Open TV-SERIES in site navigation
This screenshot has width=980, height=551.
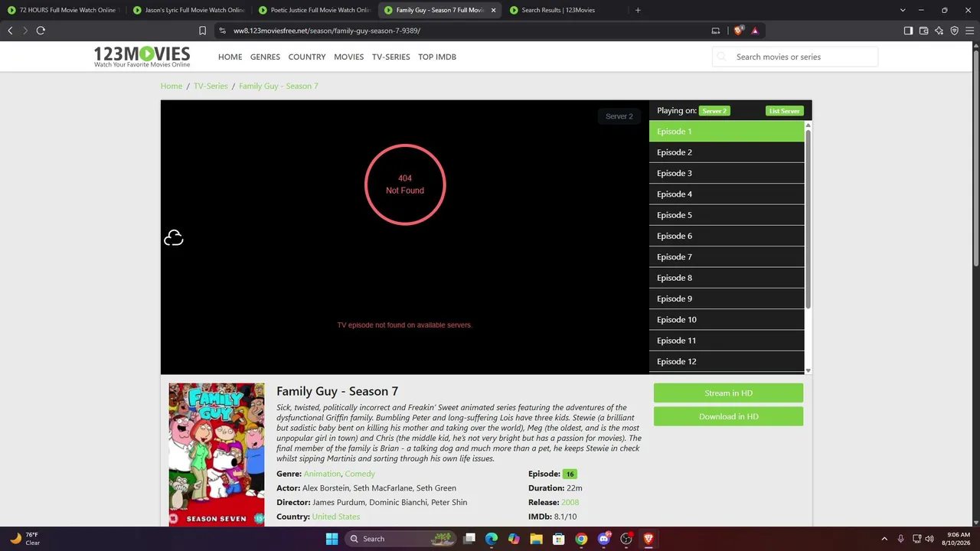coord(391,57)
